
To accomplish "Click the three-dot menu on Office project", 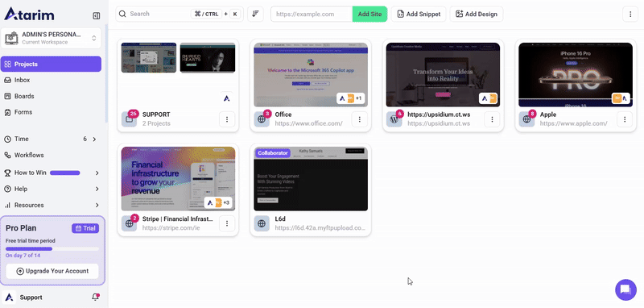I will click(x=359, y=119).
